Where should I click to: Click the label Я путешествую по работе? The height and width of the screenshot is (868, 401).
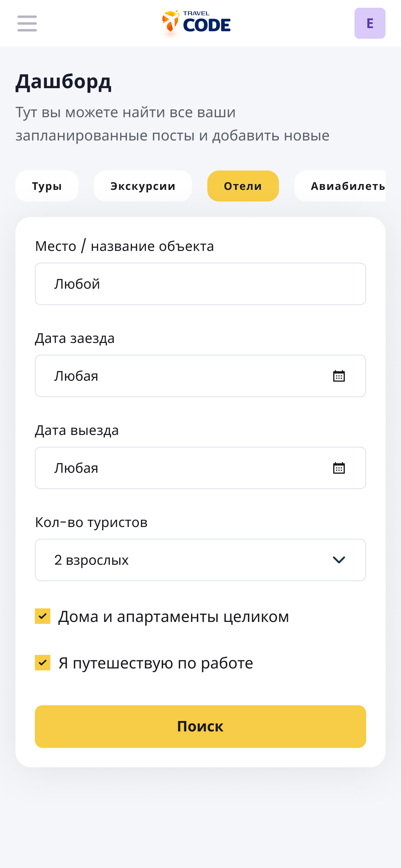156,663
